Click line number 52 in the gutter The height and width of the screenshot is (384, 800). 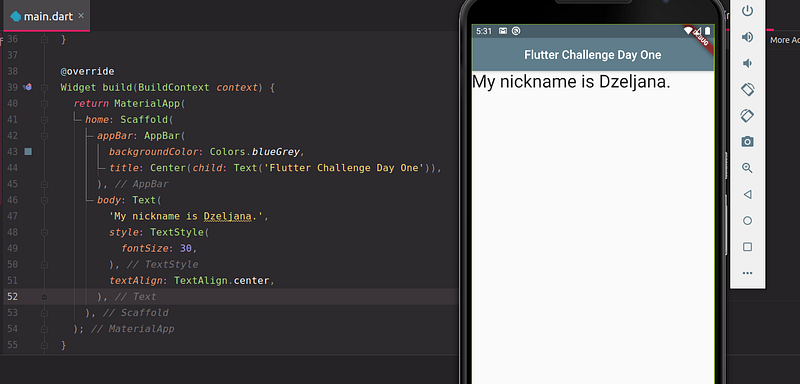pyautogui.click(x=12, y=297)
